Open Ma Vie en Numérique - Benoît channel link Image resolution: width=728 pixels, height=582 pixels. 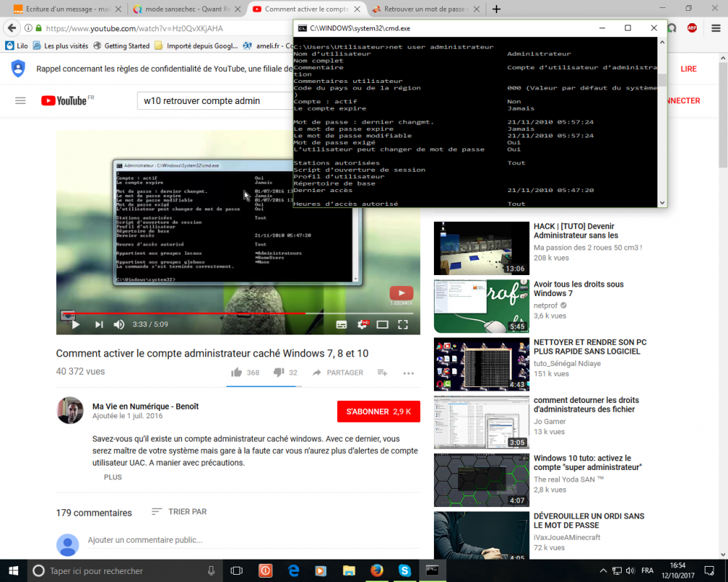pos(146,407)
